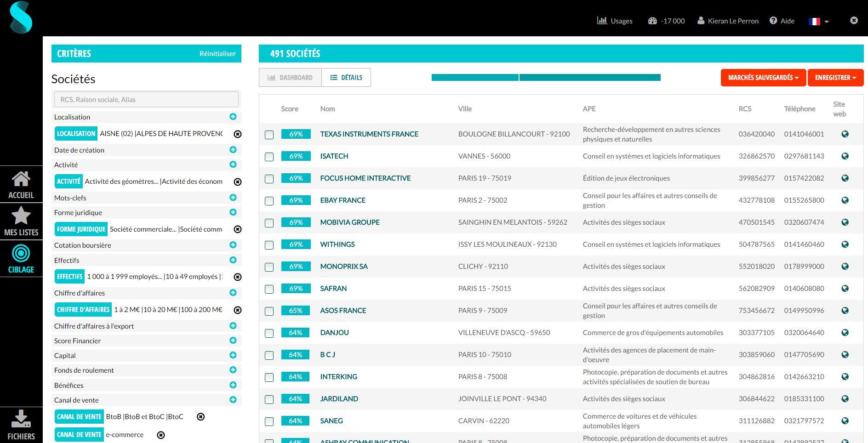Open the Enregistrer button menu
868x443 pixels.
click(x=835, y=77)
